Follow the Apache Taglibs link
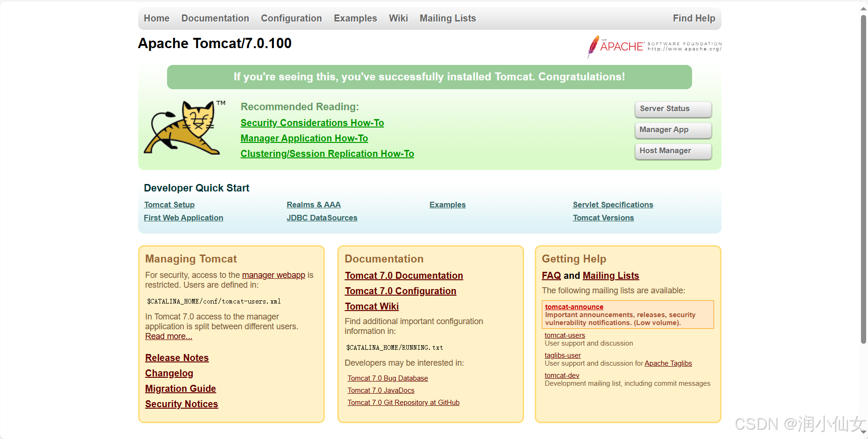This screenshot has width=868, height=439. [x=668, y=363]
